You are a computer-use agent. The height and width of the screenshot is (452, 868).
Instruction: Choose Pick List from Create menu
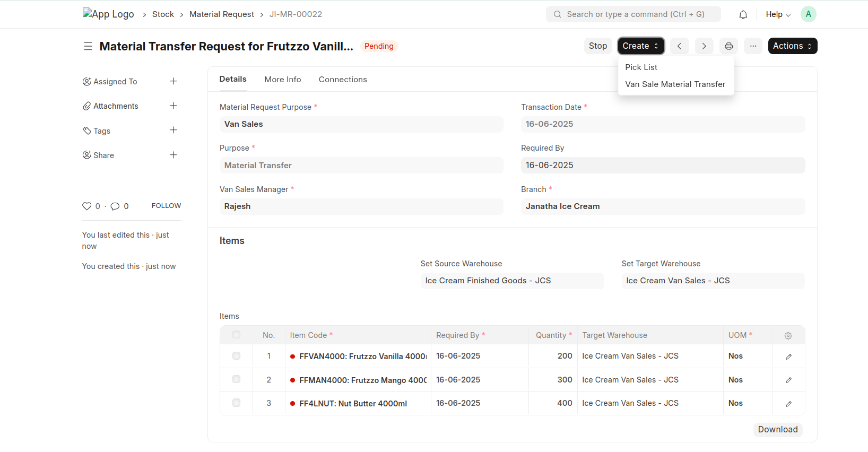641,67
